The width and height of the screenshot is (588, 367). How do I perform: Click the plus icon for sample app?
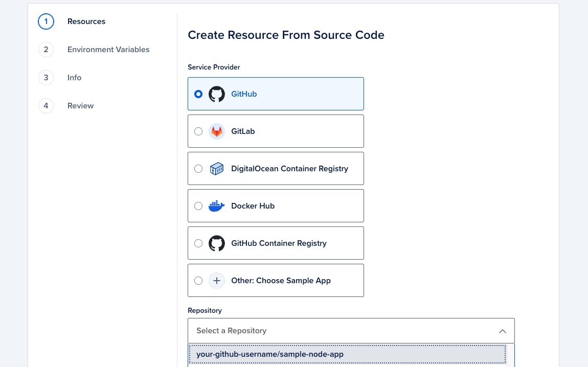point(217,281)
